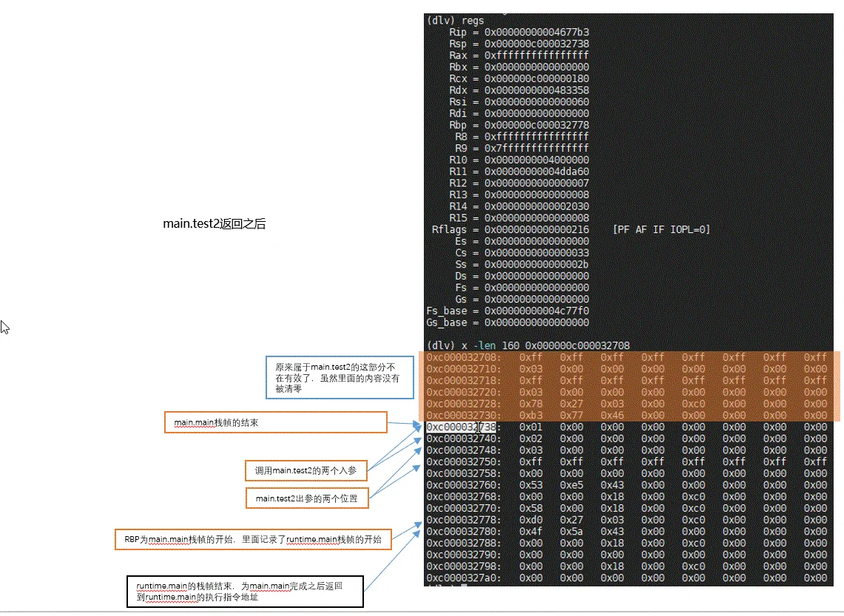Click the note text "main.main栈帧的结束"
The height and width of the screenshot is (616, 844).
coord(216,423)
